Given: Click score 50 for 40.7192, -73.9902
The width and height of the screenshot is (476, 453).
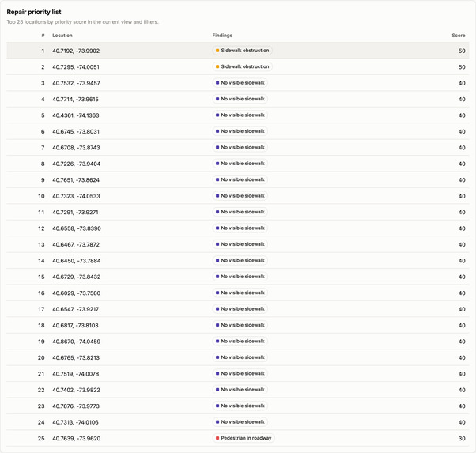Looking at the screenshot, I should click(462, 51).
